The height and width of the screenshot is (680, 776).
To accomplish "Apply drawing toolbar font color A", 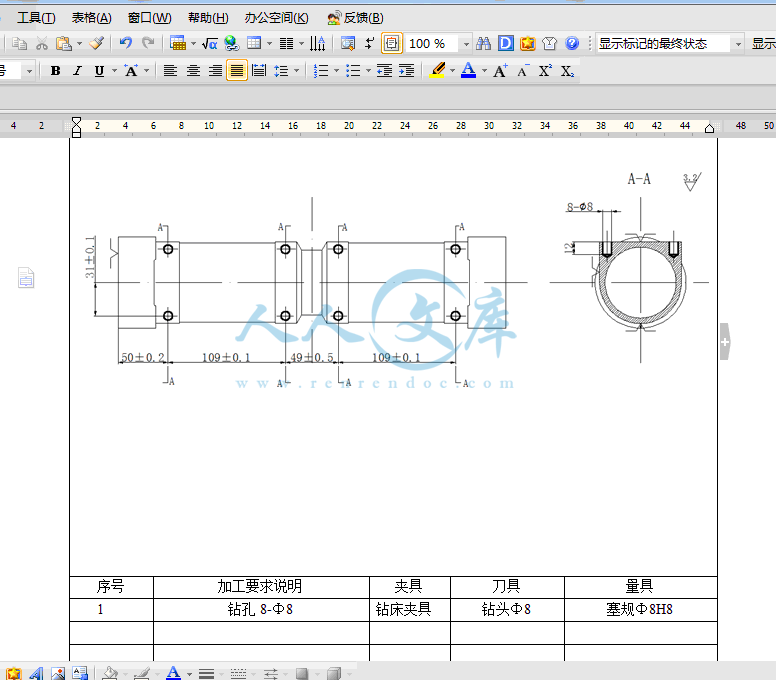I will 173,673.
